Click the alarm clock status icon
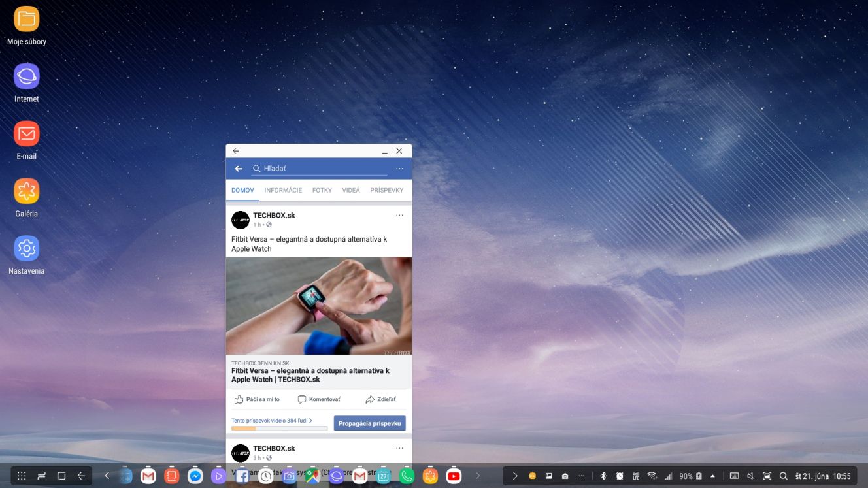The height and width of the screenshot is (488, 868). pos(620,476)
